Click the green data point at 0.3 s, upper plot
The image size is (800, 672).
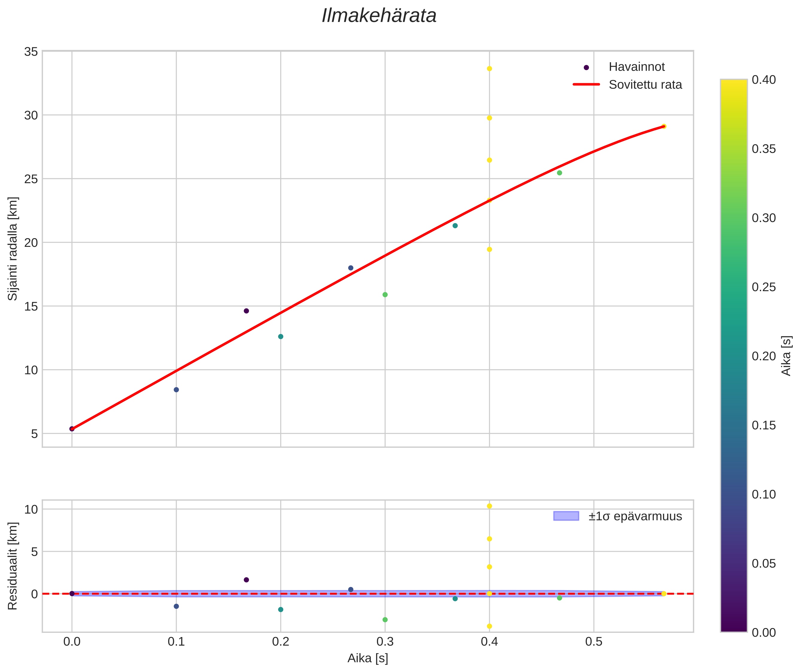385,294
